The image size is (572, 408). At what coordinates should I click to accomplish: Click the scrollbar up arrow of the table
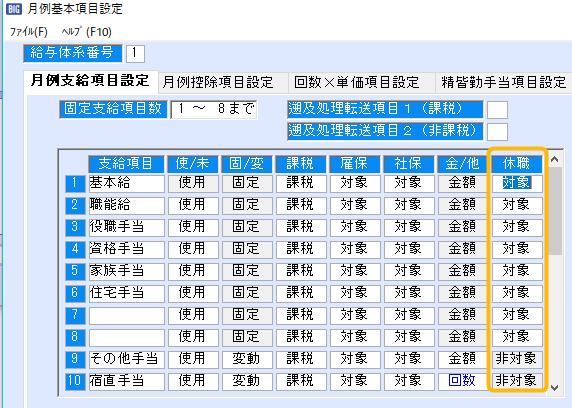[555, 159]
